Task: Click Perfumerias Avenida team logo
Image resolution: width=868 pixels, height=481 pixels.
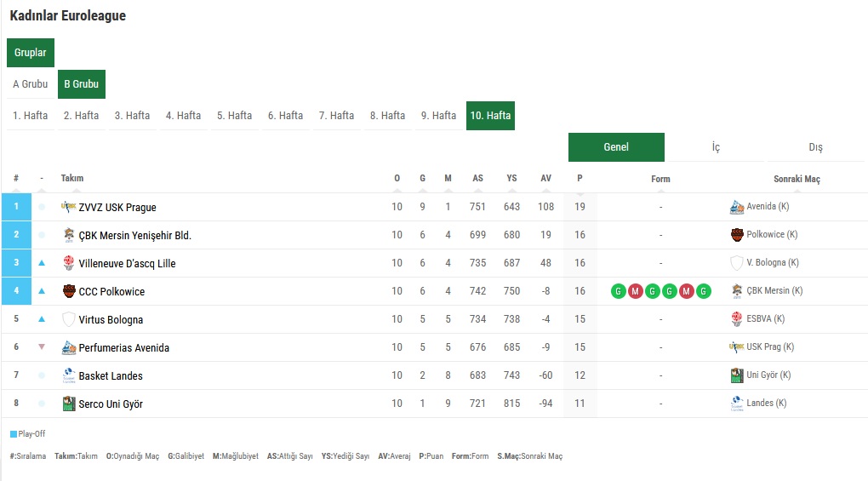Action: click(69, 347)
